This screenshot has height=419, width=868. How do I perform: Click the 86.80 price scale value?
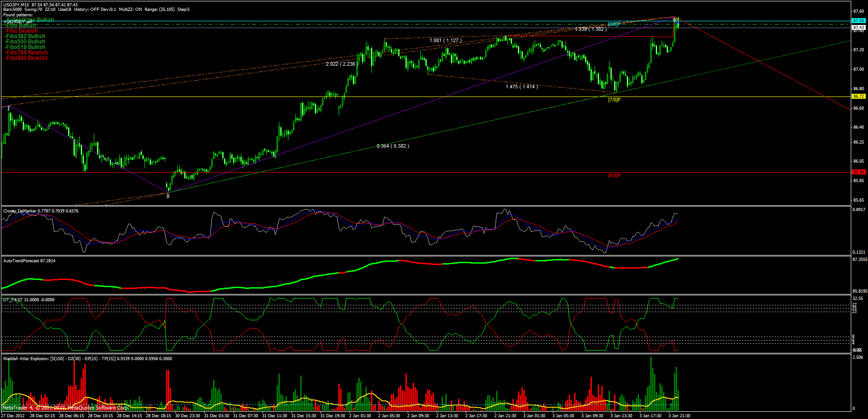click(x=858, y=89)
